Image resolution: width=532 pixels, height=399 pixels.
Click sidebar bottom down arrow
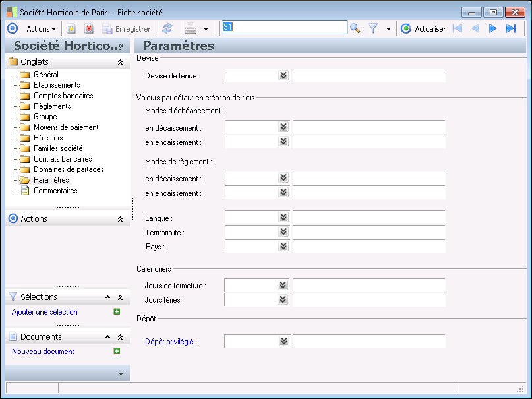tap(121, 373)
